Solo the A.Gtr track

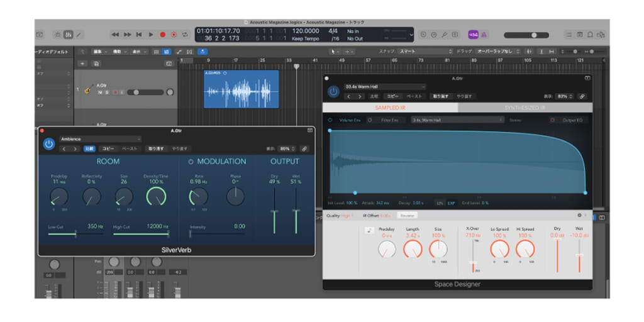tap(107, 92)
